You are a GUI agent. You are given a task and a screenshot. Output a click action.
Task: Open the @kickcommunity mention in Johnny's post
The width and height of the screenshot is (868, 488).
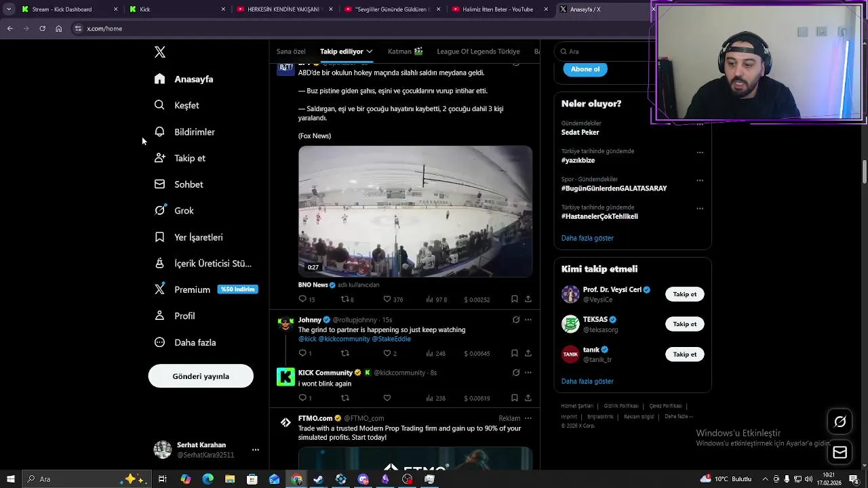pos(344,339)
